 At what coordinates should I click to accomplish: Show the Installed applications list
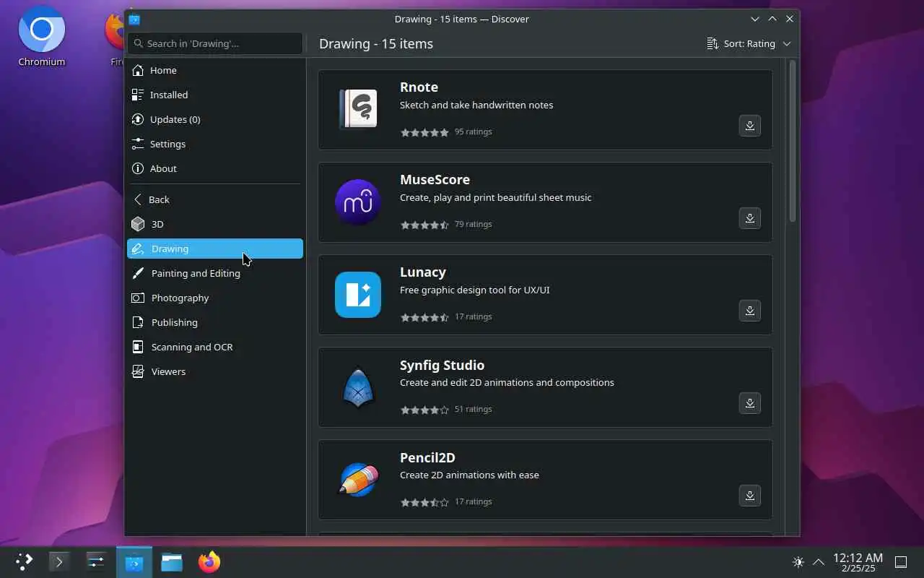point(215,95)
